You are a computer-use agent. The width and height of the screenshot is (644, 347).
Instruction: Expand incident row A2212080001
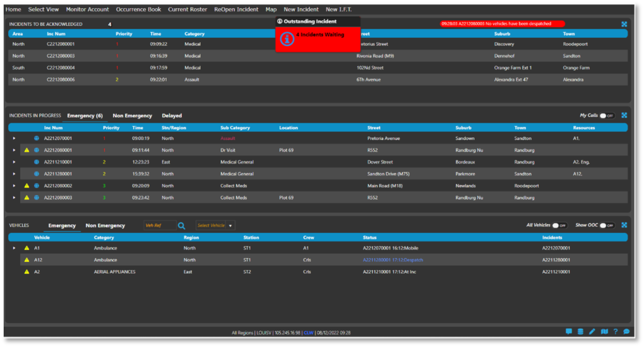[14, 151]
